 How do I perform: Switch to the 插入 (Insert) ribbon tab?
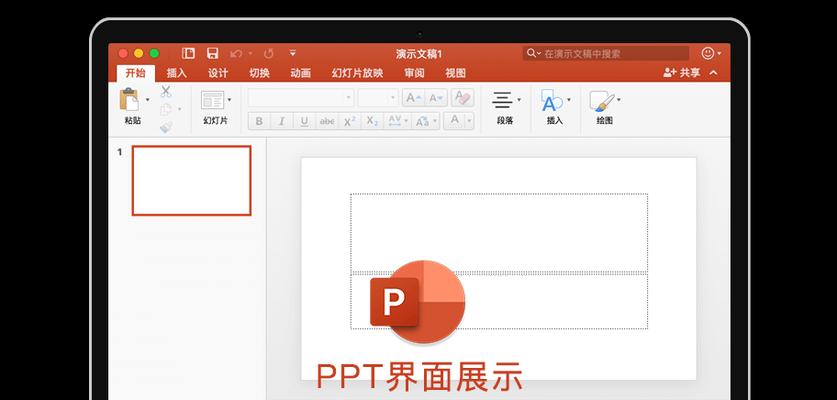coord(177,73)
